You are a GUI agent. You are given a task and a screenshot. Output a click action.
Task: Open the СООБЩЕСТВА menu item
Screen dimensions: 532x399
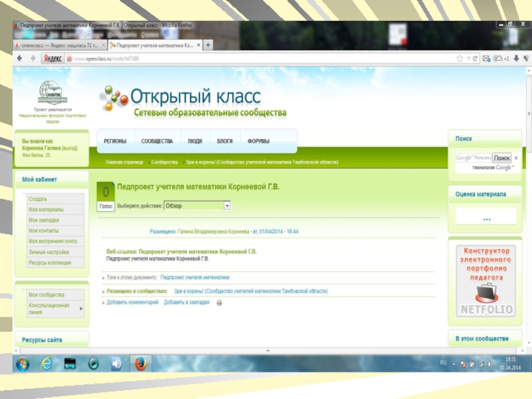click(157, 142)
